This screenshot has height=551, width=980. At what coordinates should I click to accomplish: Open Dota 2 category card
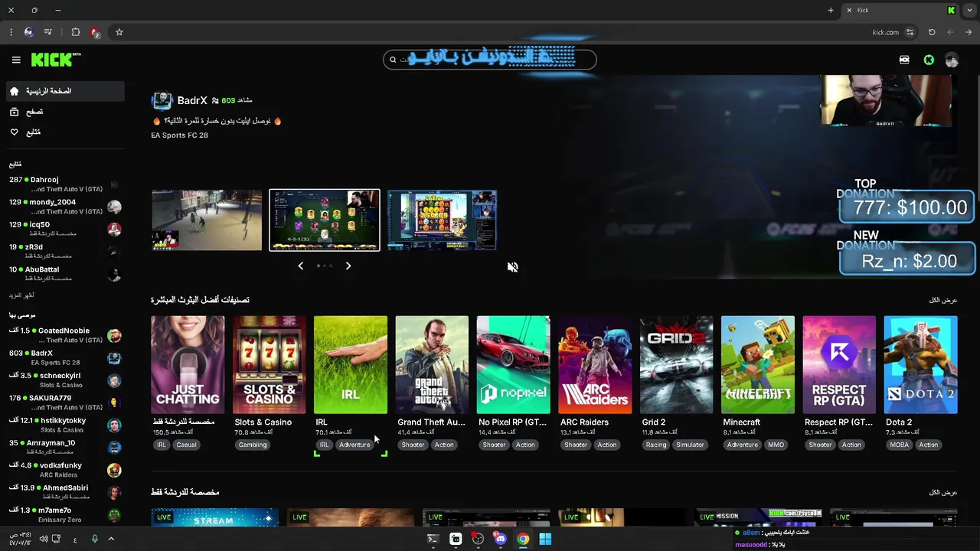tap(920, 365)
